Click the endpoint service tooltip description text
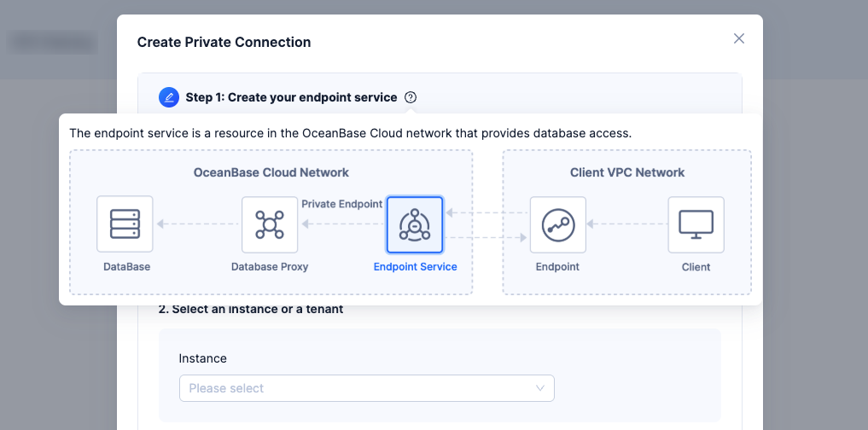 point(350,133)
